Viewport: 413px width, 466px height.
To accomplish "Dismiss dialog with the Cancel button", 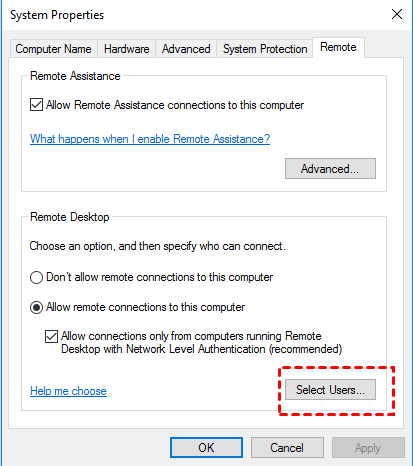I will point(287,447).
